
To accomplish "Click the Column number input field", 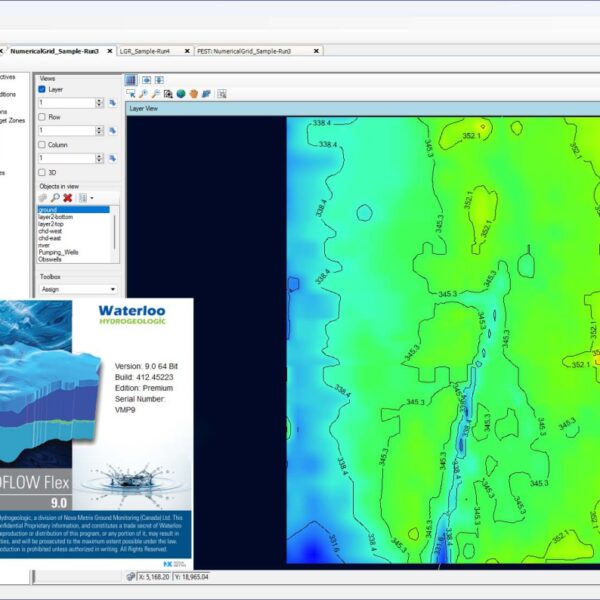I will [x=67, y=158].
